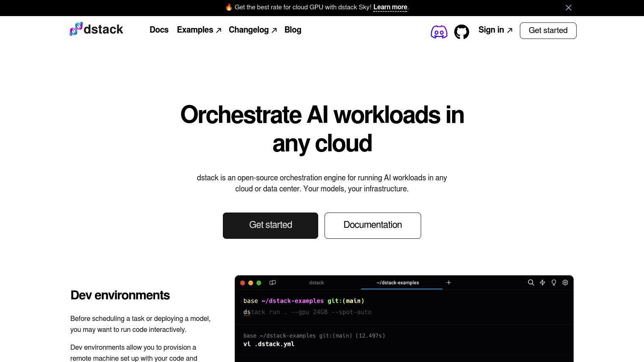Viewport: 644px width, 362px height.
Task: Click terminal command input line 'dstack run'
Action: pos(307,312)
